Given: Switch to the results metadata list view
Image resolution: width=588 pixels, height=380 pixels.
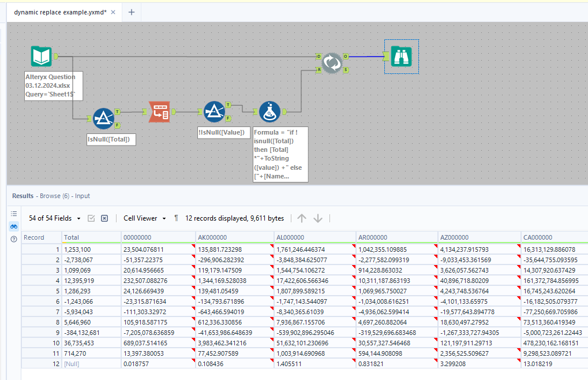Looking at the screenshot, I should pyautogui.click(x=14, y=214).
